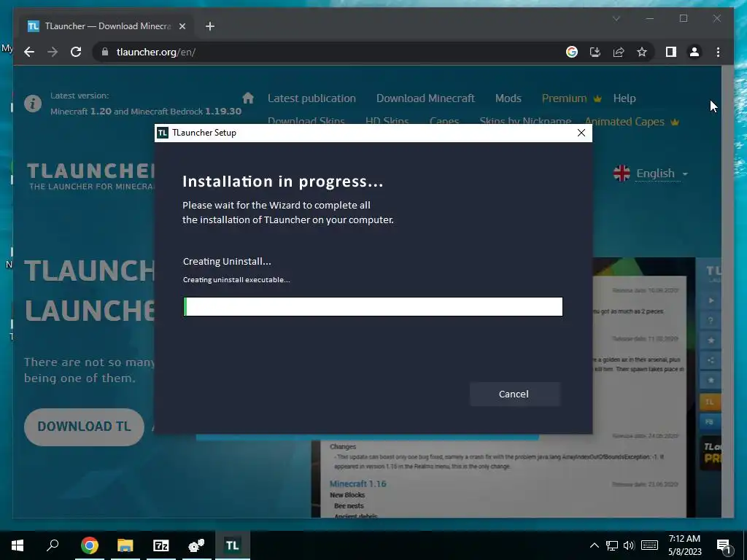Open a new Chrome tab

coord(210,26)
